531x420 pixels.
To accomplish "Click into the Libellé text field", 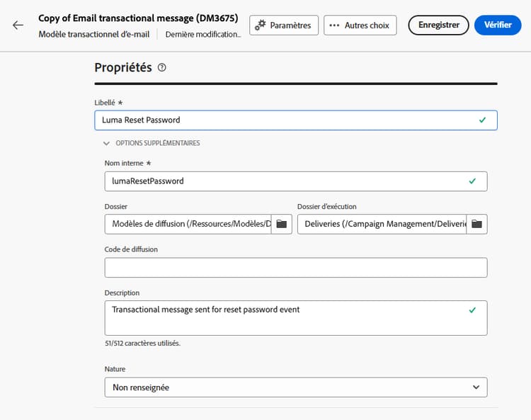I will 283,120.
